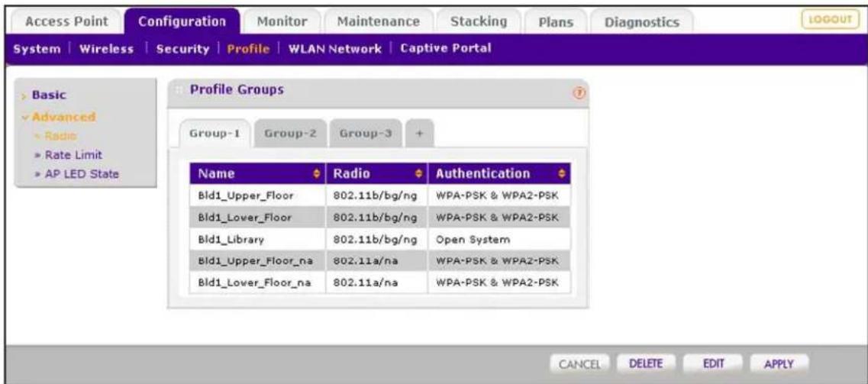
Task: Select the Group-3 tab
Action: point(366,134)
